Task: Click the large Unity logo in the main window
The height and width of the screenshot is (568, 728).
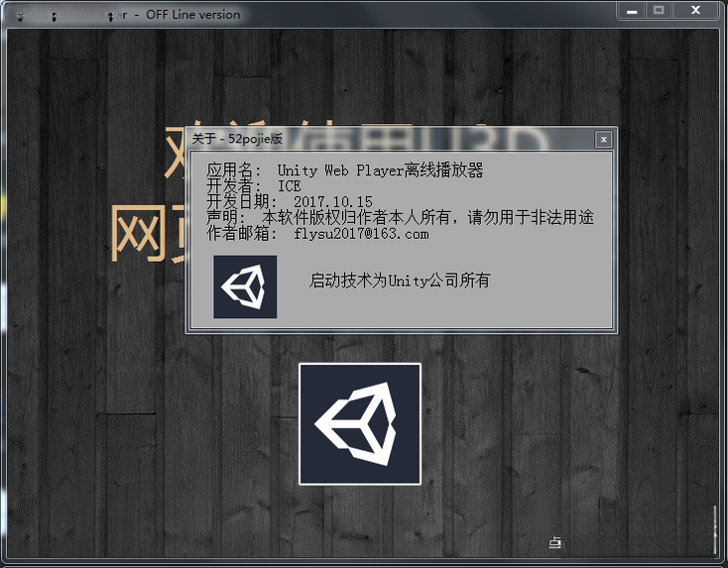Action: pyautogui.click(x=360, y=424)
